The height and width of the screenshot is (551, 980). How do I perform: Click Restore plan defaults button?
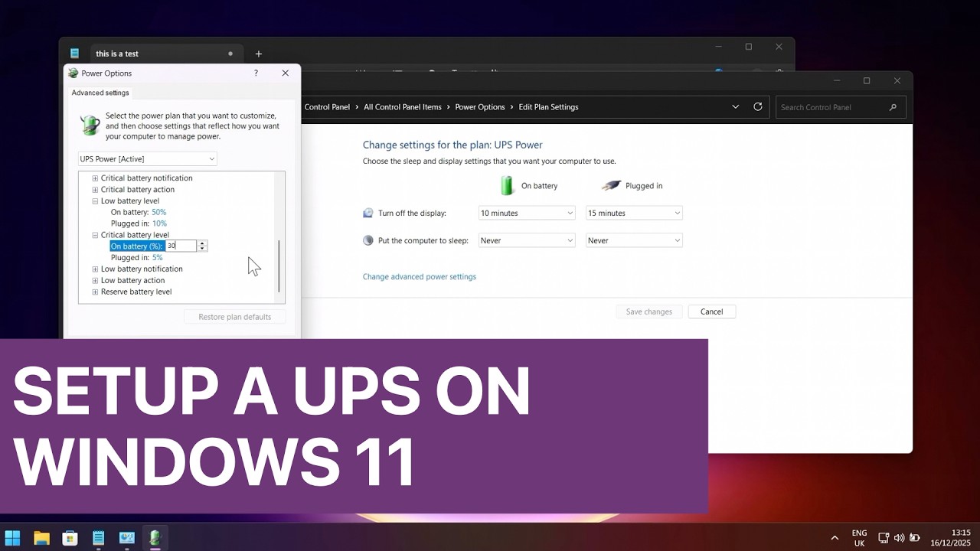click(x=235, y=317)
